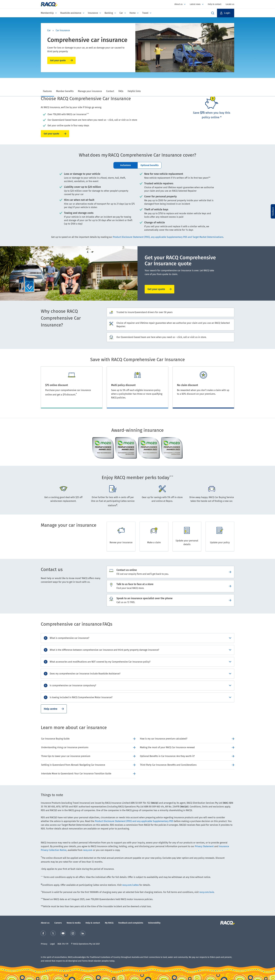Expand the Insurance menu
275x980 pixels.
(95, 13)
